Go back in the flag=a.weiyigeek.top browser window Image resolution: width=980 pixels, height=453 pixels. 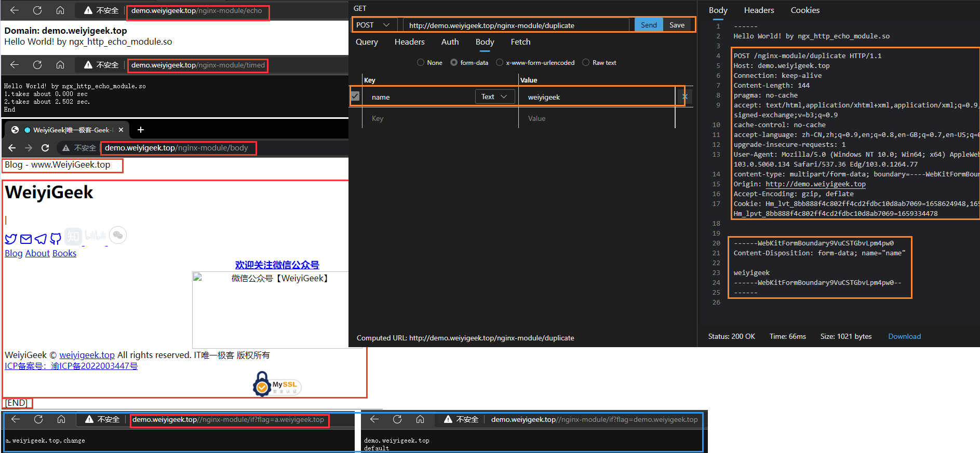(x=16, y=419)
